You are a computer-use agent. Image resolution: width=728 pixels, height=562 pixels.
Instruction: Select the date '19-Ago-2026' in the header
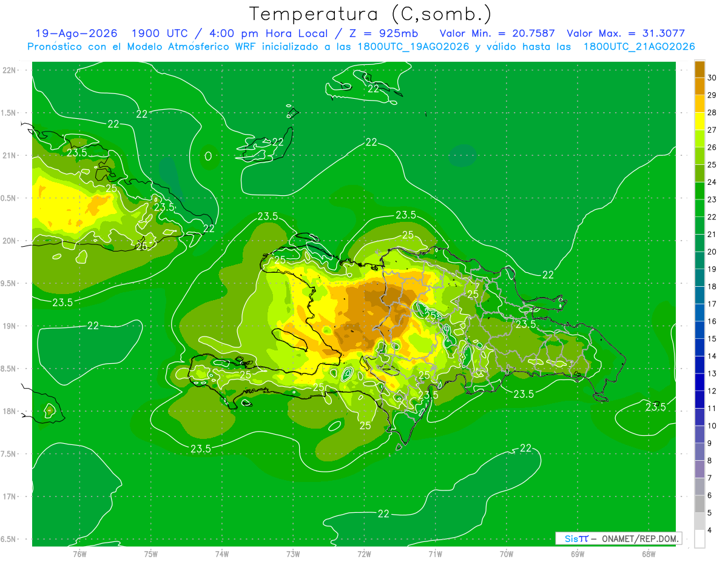click(76, 33)
